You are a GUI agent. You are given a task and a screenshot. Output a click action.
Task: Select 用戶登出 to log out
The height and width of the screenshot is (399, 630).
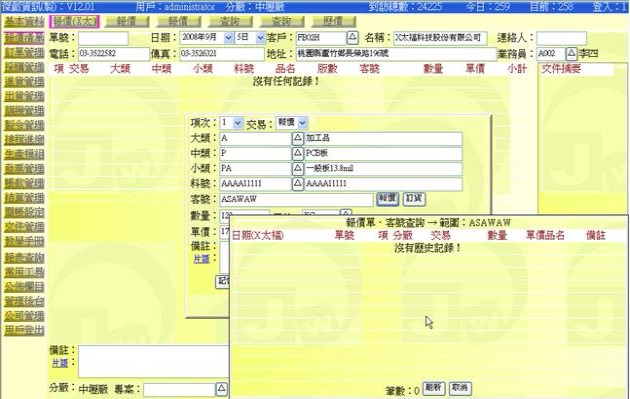24,330
